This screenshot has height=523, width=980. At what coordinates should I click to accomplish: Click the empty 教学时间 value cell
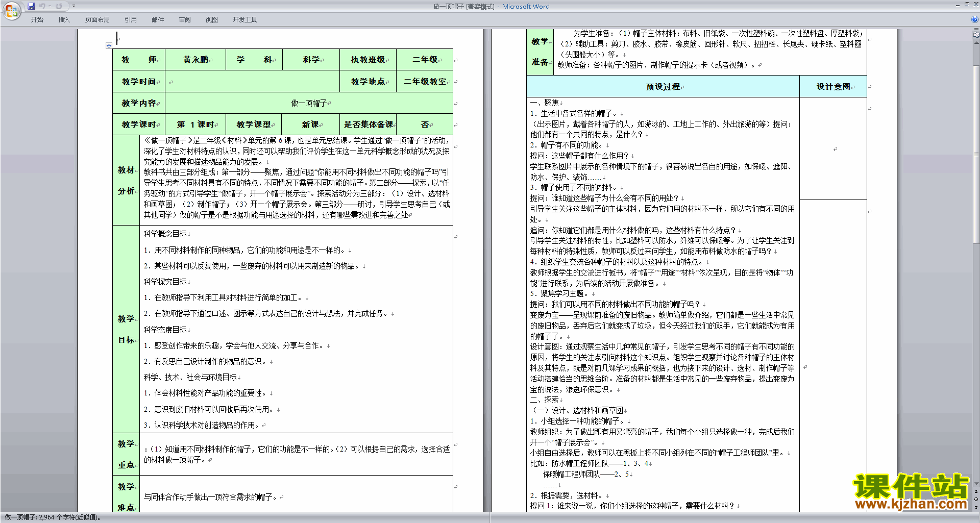(252, 82)
